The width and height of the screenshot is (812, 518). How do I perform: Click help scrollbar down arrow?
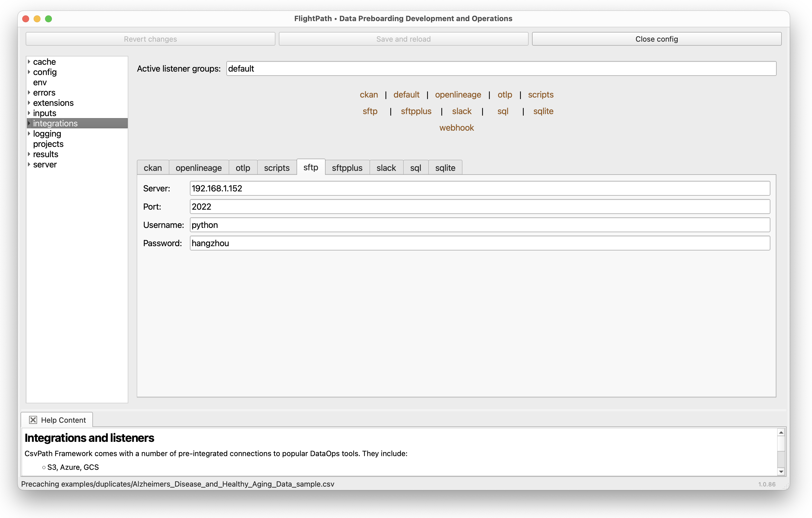tap(781, 472)
